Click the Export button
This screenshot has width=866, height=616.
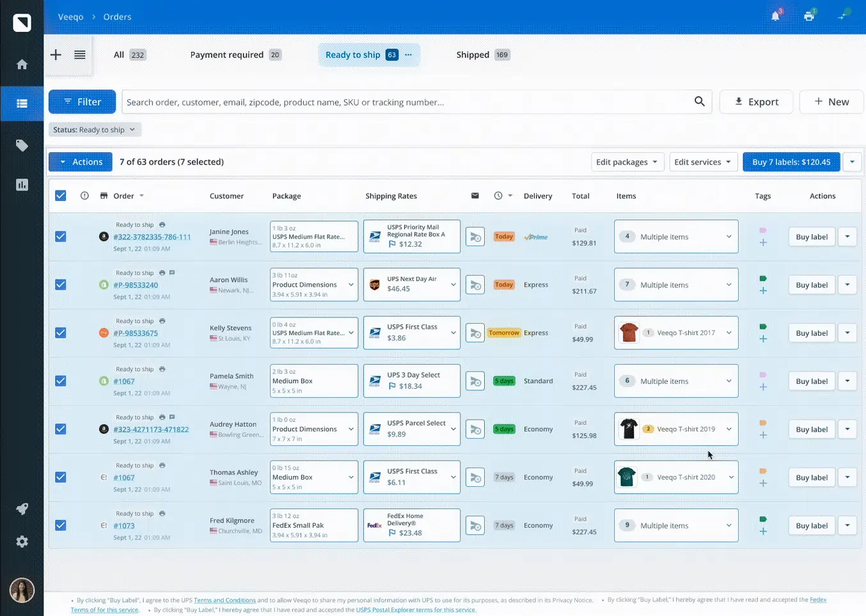coord(756,102)
